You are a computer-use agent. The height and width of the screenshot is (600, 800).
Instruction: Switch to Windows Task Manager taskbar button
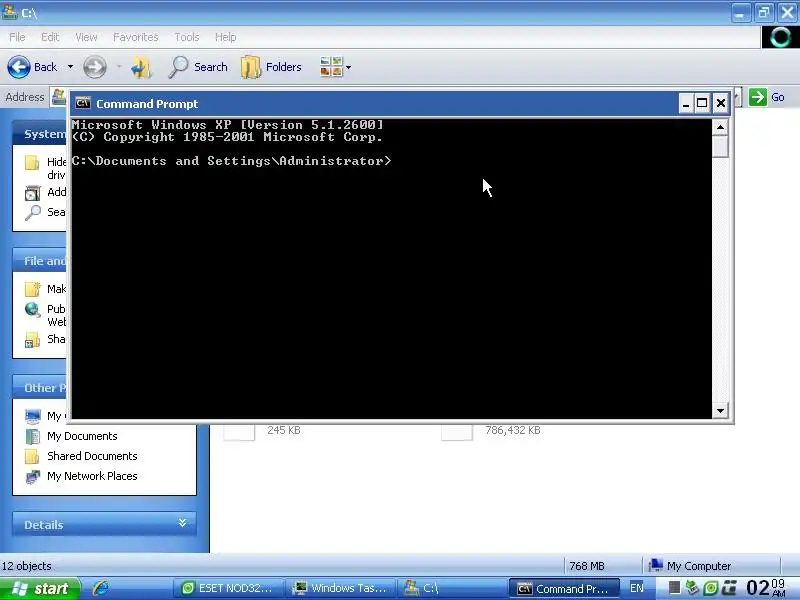pyautogui.click(x=339, y=588)
